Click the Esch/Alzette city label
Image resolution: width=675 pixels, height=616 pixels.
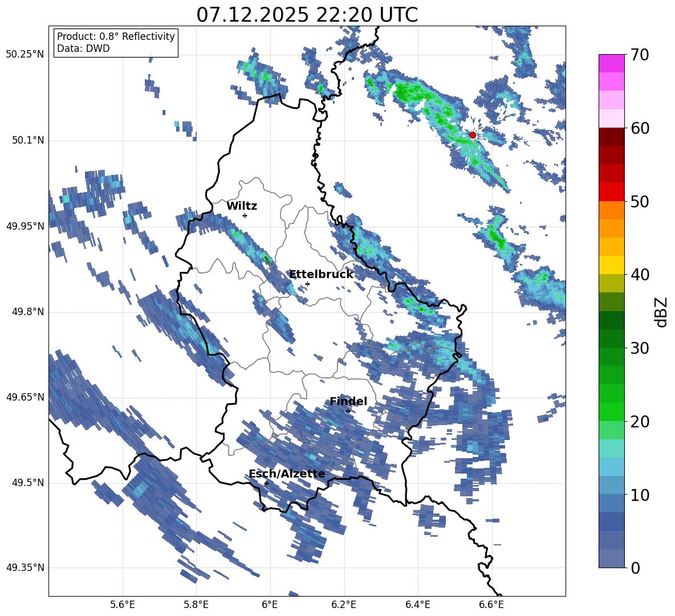pyautogui.click(x=287, y=474)
